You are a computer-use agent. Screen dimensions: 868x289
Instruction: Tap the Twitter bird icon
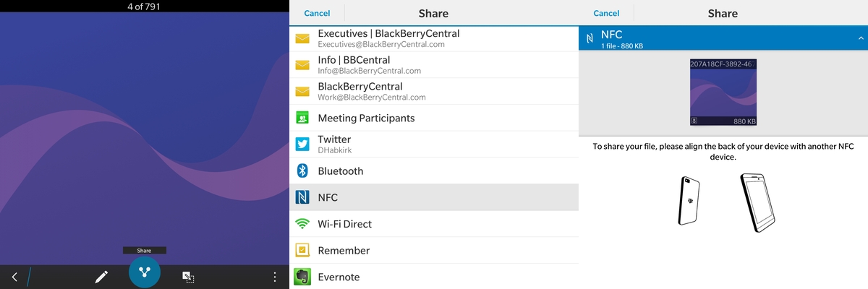point(302,144)
